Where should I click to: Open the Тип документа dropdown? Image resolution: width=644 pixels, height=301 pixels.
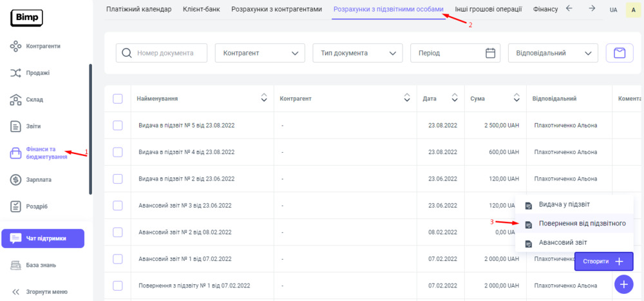coord(357,53)
